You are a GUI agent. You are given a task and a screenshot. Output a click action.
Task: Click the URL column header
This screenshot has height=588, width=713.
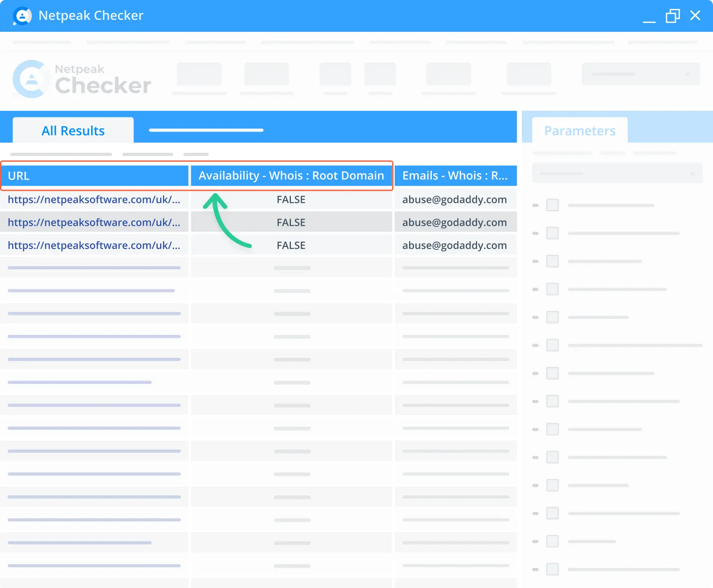tap(95, 176)
